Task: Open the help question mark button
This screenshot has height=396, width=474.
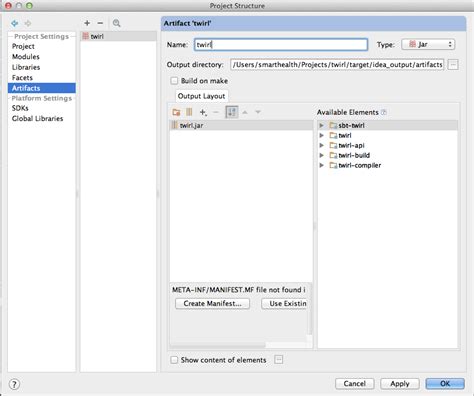Action: coord(14,384)
